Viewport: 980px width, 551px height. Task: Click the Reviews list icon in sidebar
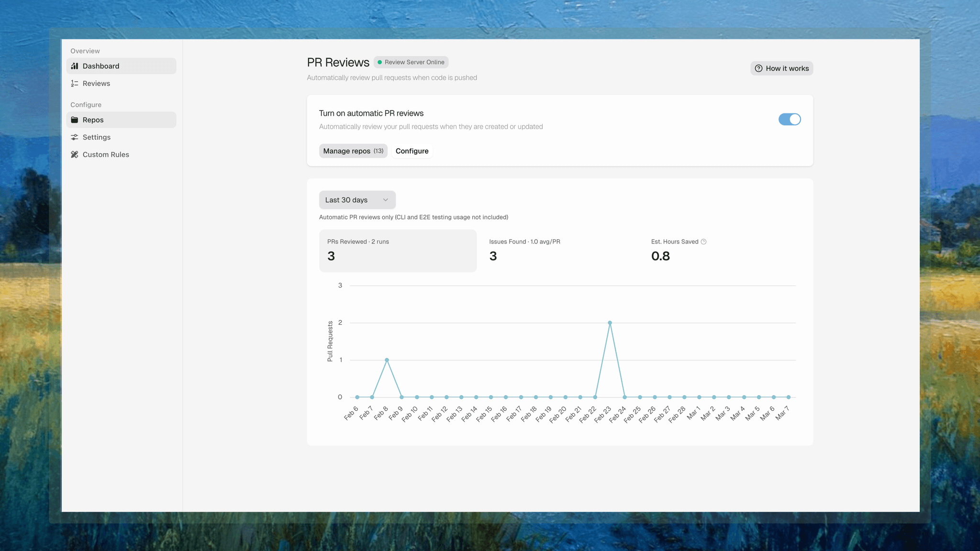[x=75, y=83]
